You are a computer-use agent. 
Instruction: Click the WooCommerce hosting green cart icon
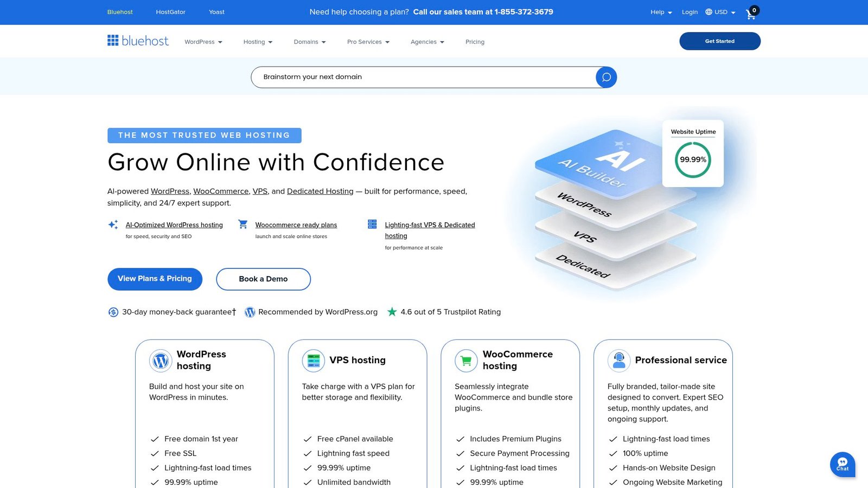coord(465,360)
